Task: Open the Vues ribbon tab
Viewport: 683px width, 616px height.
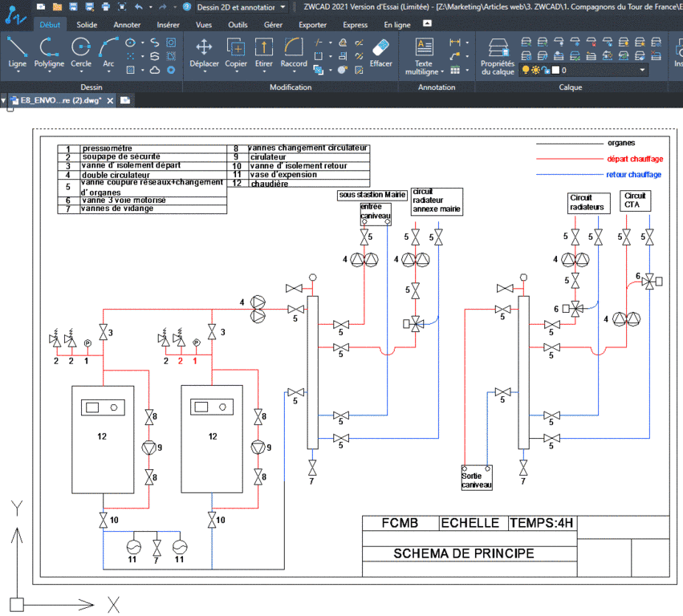Action: coord(203,25)
